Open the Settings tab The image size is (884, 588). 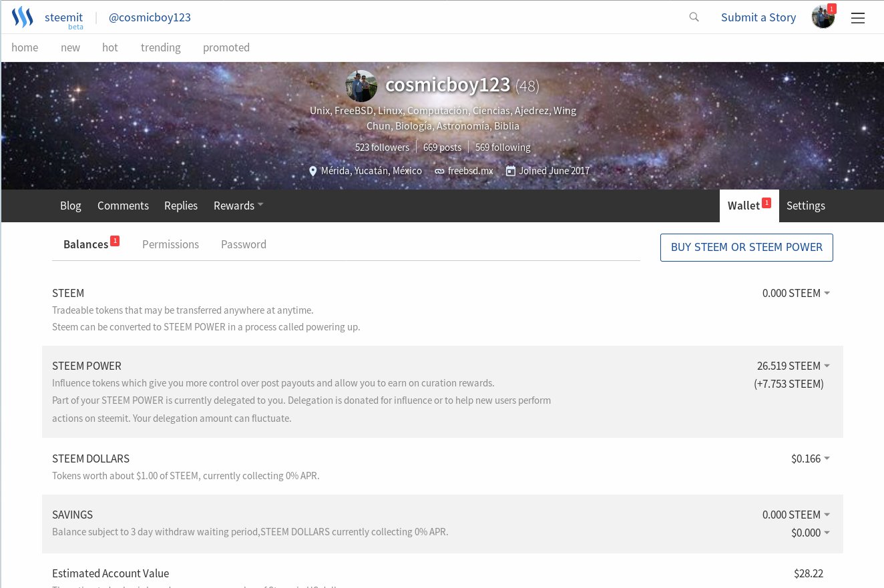[x=806, y=206]
